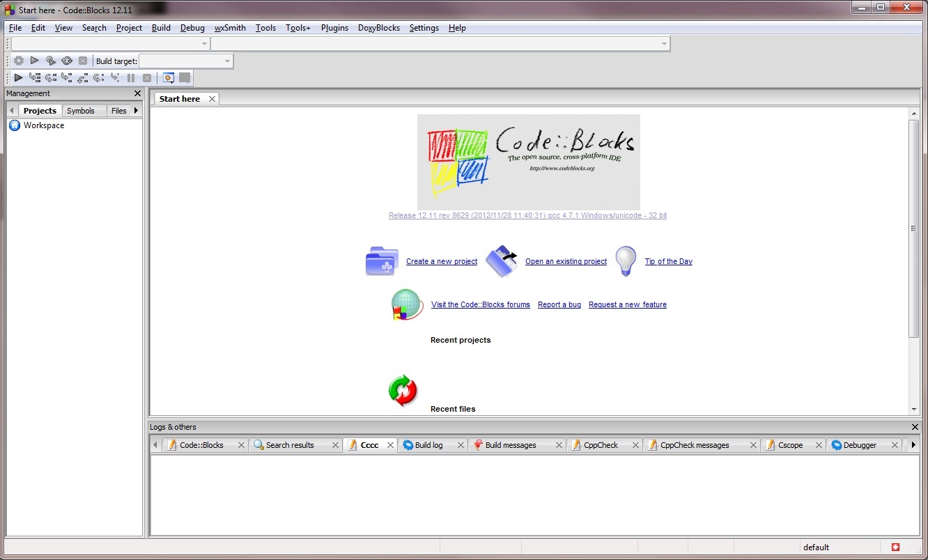This screenshot has width=928, height=560.
Task: Click the Next instruction debug icon
Action: (x=99, y=78)
